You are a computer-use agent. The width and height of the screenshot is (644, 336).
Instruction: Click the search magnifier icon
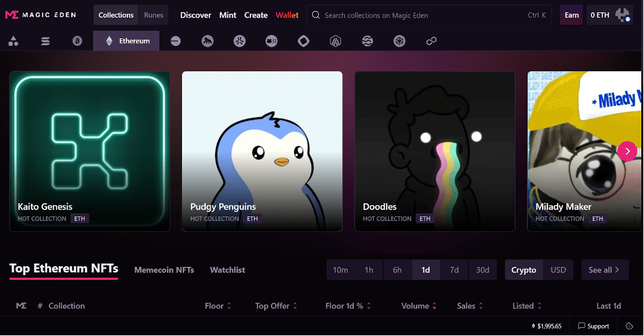tap(315, 15)
